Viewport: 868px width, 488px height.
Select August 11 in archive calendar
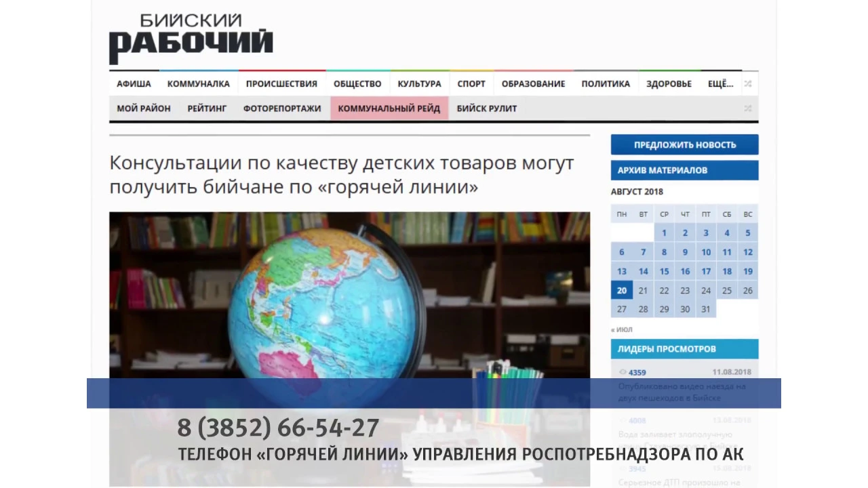(x=727, y=252)
